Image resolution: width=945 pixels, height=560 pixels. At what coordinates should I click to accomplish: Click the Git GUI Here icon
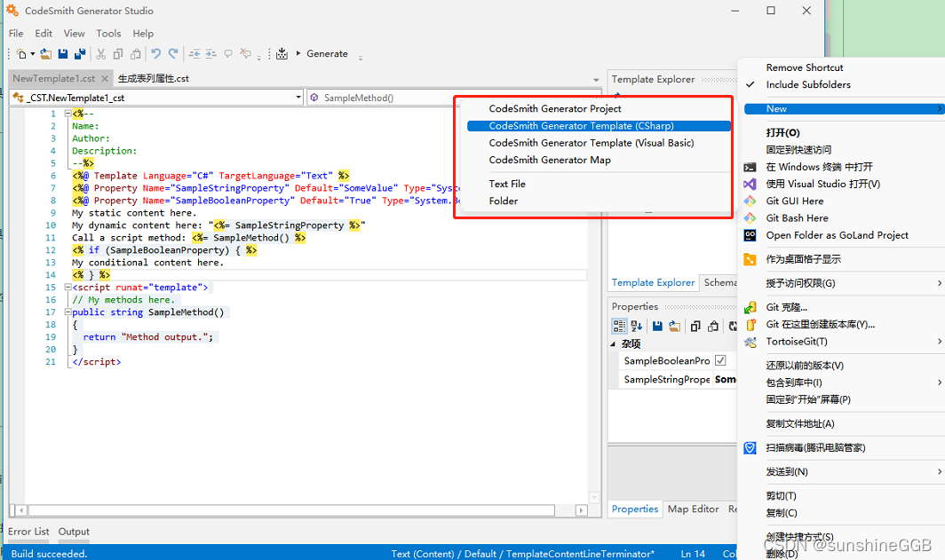[x=750, y=201]
